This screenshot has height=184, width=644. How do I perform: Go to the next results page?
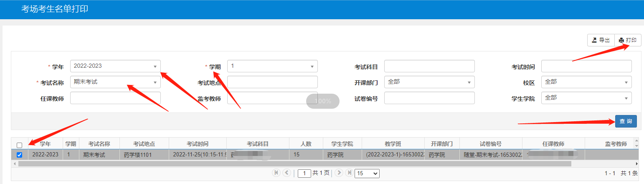[x=339, y=173]
